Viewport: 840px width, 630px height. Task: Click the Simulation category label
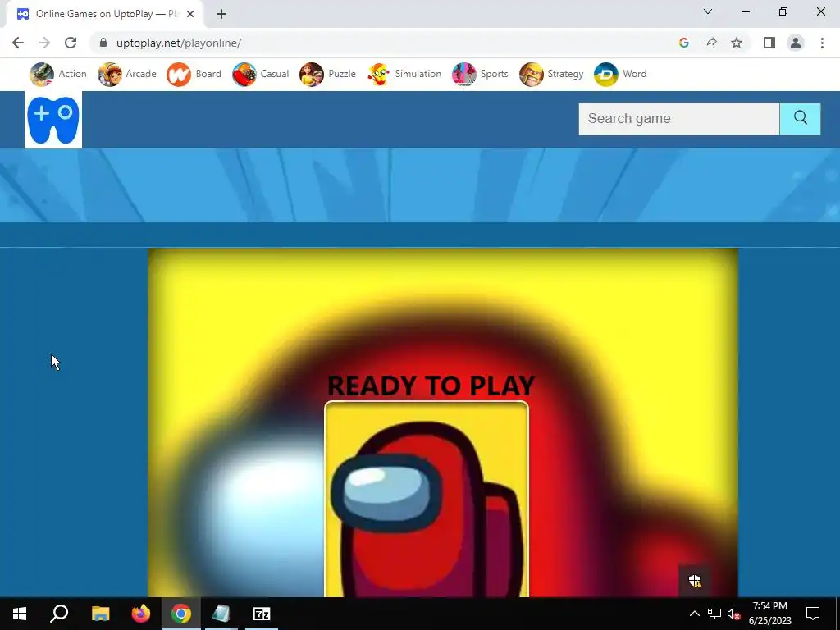(x=418, y=74)
